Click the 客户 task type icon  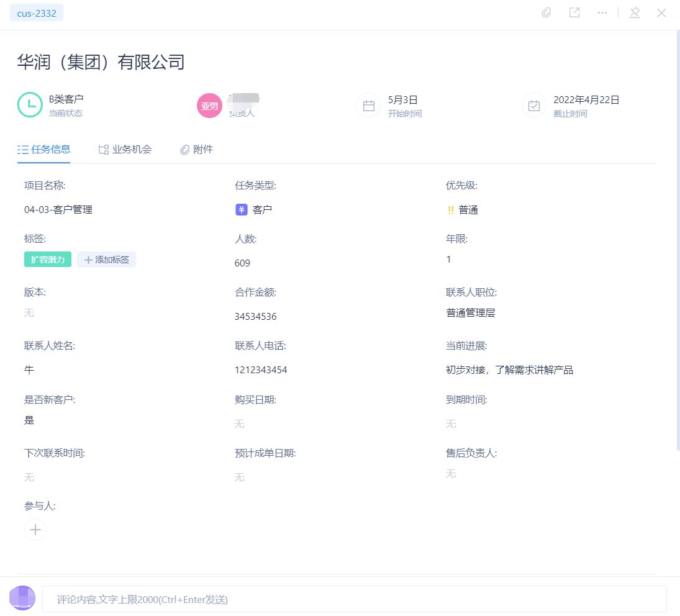pos(242,210)
